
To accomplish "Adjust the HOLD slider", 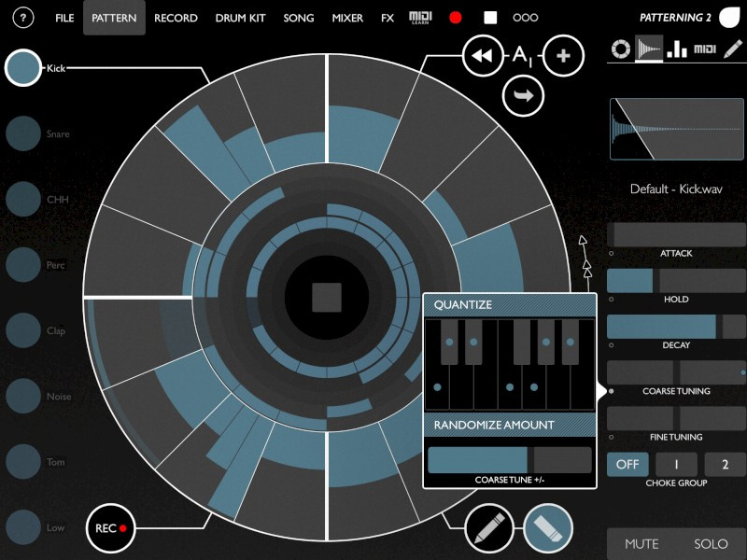I will [676, 281].
